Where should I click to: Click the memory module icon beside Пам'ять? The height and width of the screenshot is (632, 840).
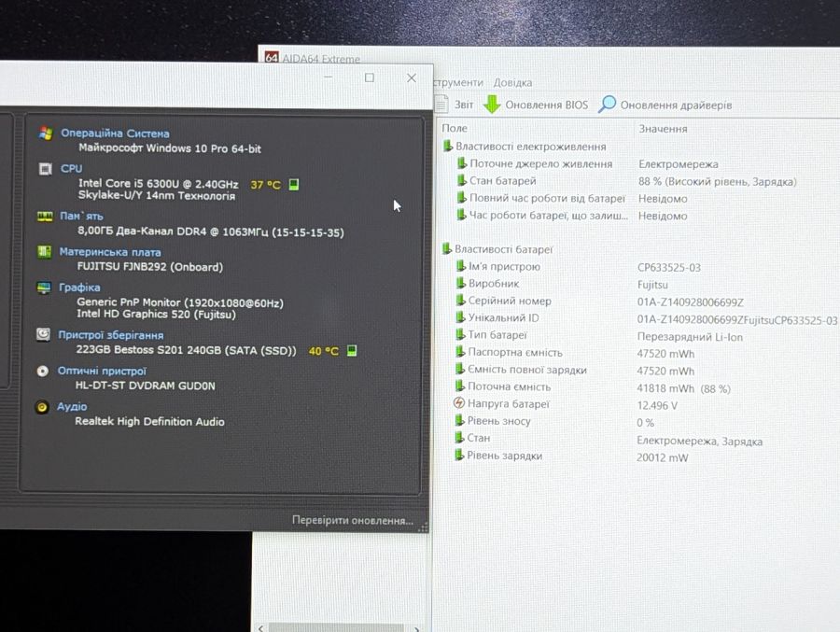pos(45,216)
